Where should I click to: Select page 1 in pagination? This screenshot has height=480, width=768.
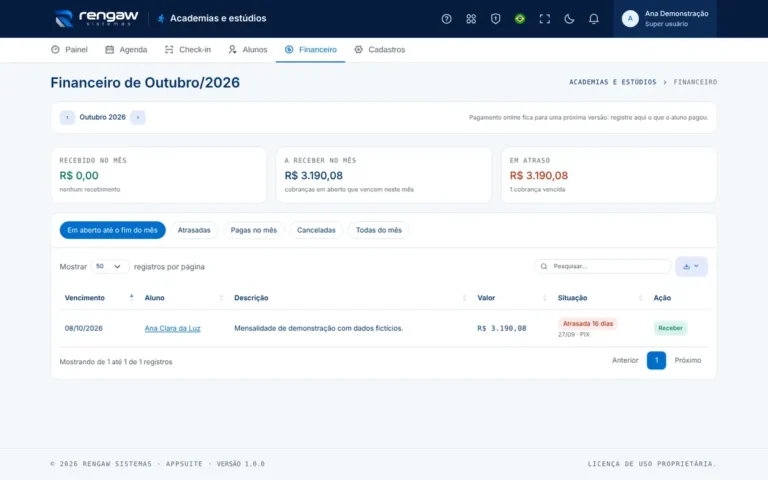tap(656, 360)
